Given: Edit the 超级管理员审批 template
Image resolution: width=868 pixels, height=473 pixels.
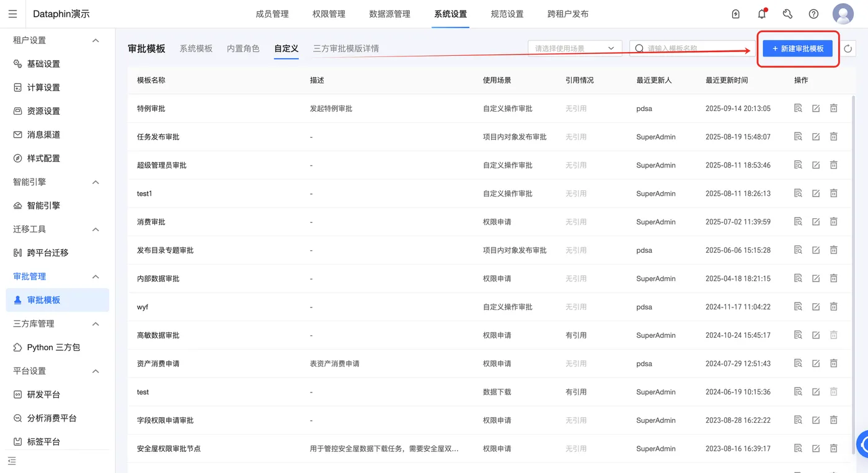Looking at the screenshot, I should [816, 165].
